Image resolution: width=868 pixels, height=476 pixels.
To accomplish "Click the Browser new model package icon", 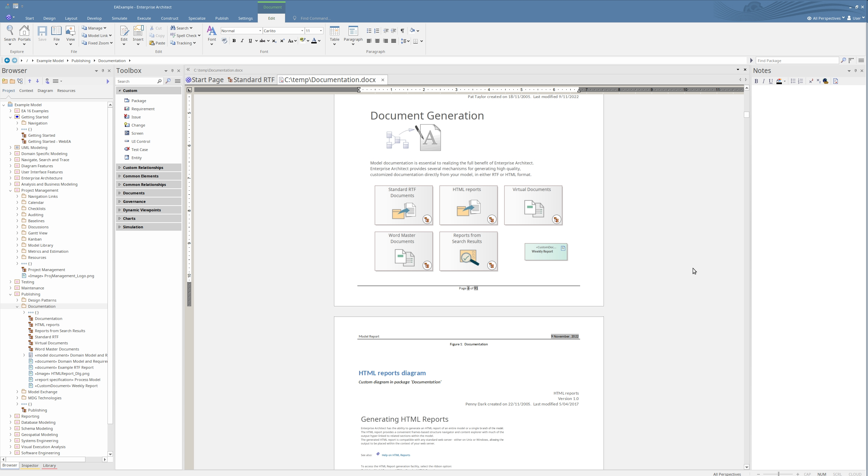I will pyautogui.click(x=5, y=81).
